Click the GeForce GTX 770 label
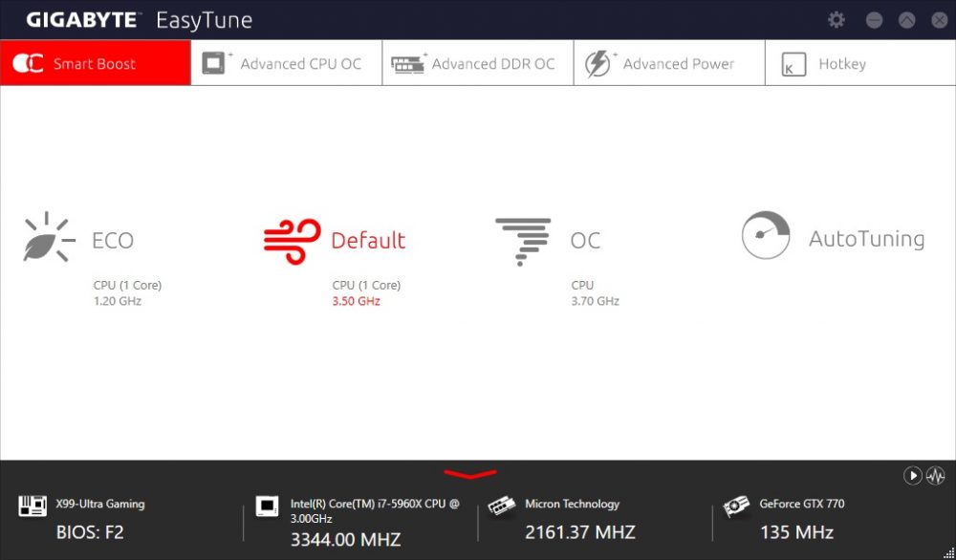The image size is (956, 560). click(x=802, y=504)
